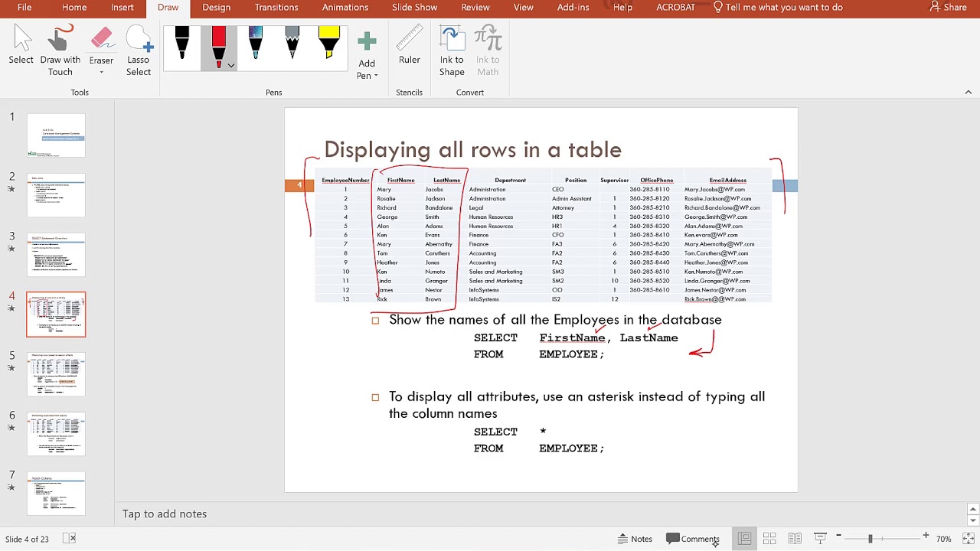Select slide 3 thumbnail

[x=56, y=255]
